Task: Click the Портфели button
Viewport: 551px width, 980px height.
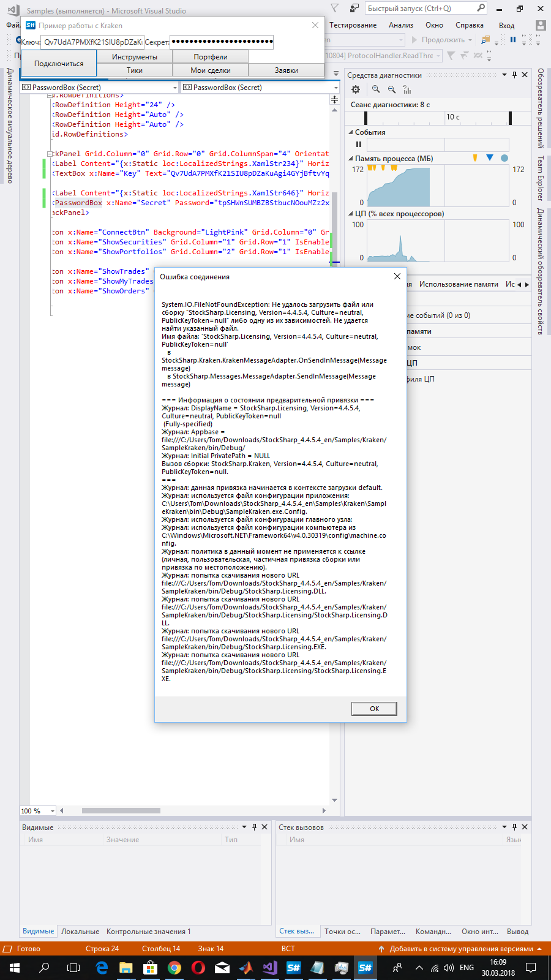Action: (211, 57)
